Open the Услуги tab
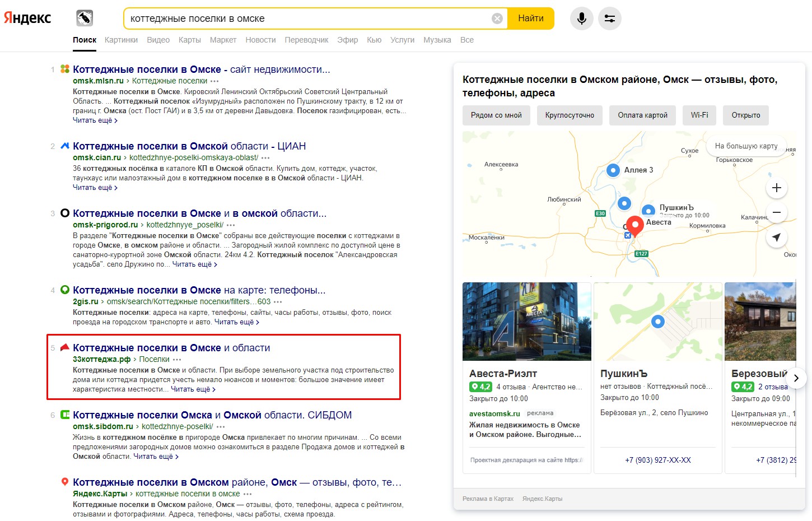This screenshot has width=812, height=521. click(x=402, y=40)
